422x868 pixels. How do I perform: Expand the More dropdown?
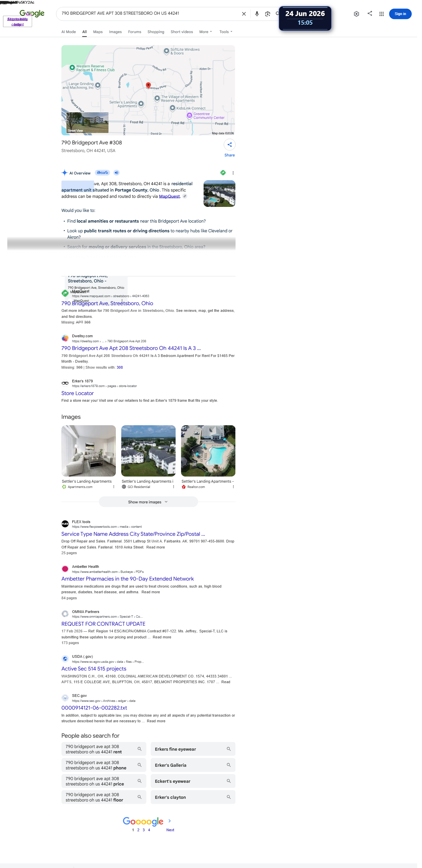tap(208, 32)
